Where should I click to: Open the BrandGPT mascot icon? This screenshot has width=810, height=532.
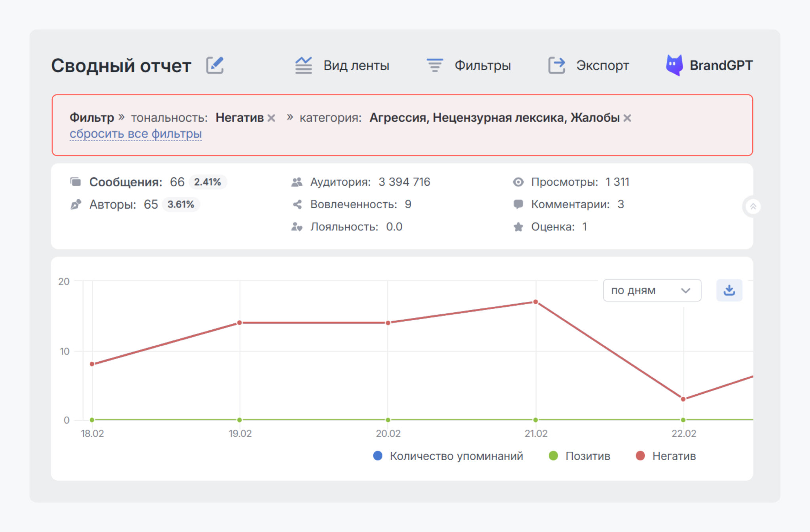(674, 65)
